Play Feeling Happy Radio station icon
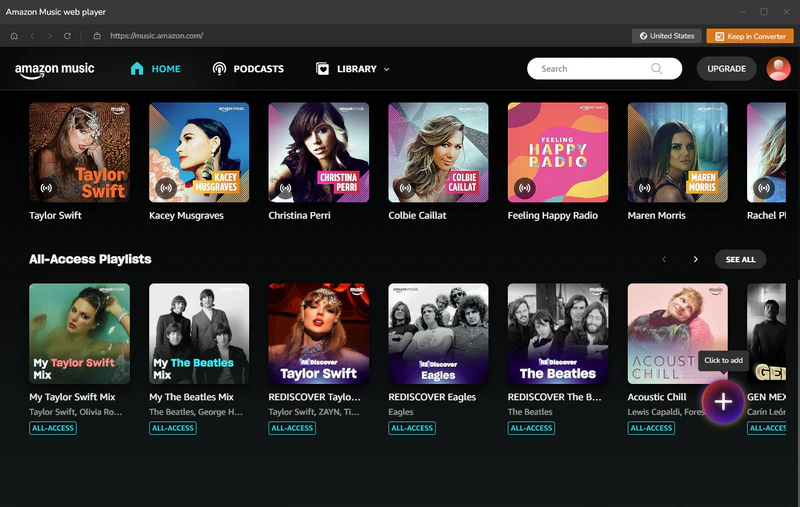Viewport: 800px width, 507px height. (x=525, y=188)
